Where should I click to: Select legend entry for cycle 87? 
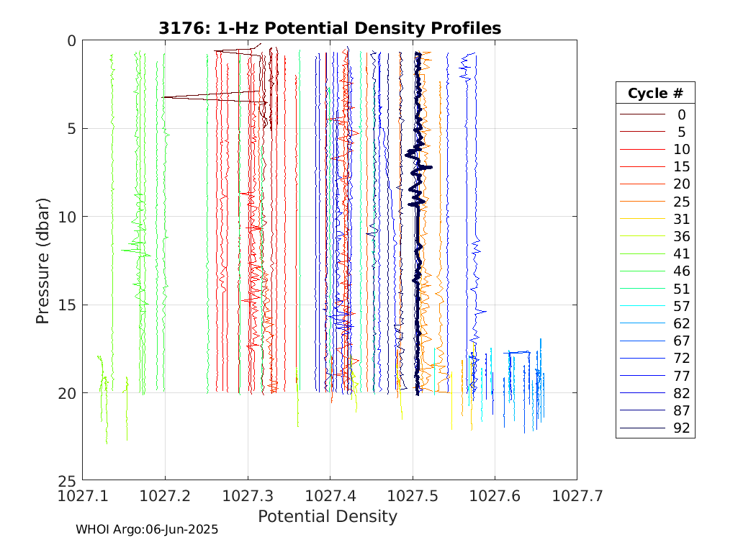pyautogui.click(x=655, y=410)
